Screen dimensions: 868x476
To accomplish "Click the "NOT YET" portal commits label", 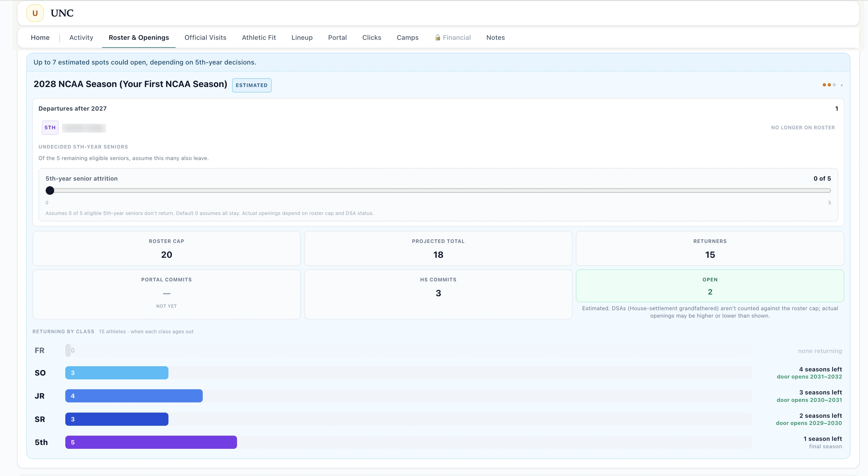I will click(167, 306).
